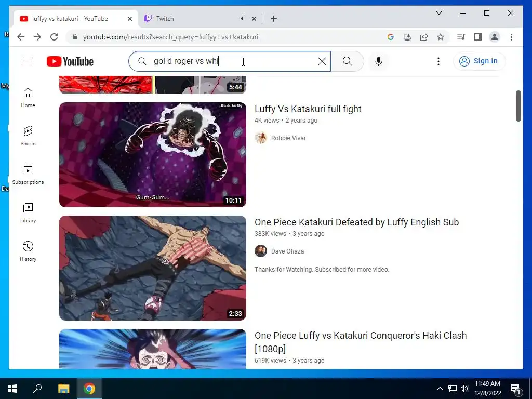Image resolution: width=532 pixels, height=399 pixels.
Task: Open the Action Center notifications
Action: click(515, 389)
